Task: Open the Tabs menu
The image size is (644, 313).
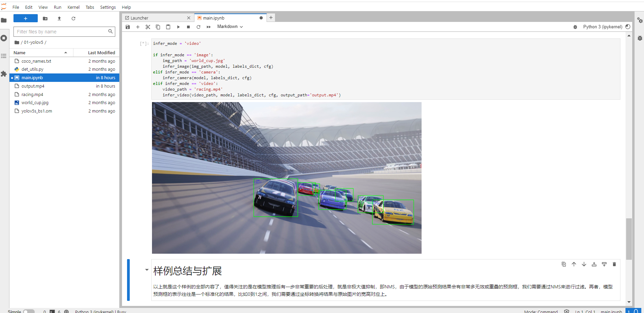Action: 90,7
